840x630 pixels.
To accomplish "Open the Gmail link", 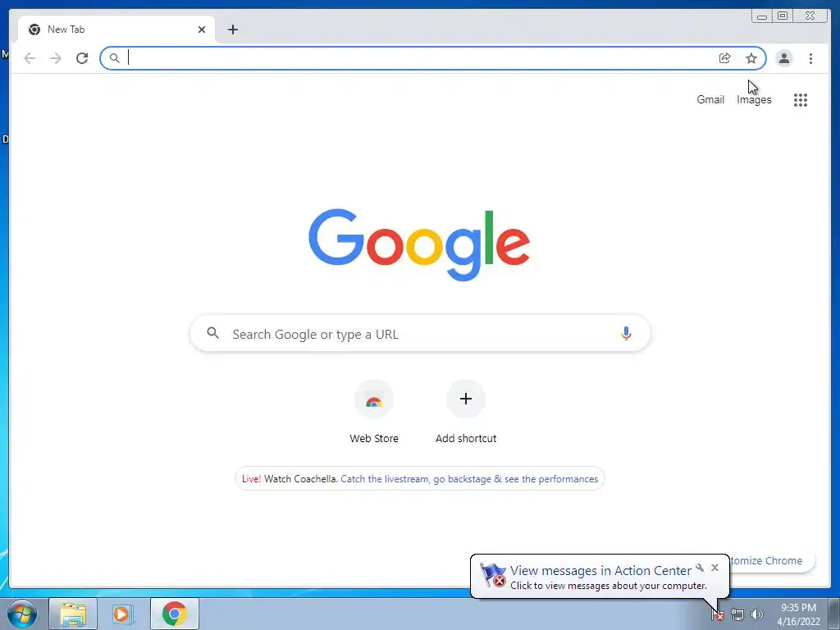I will coord(710,99).
